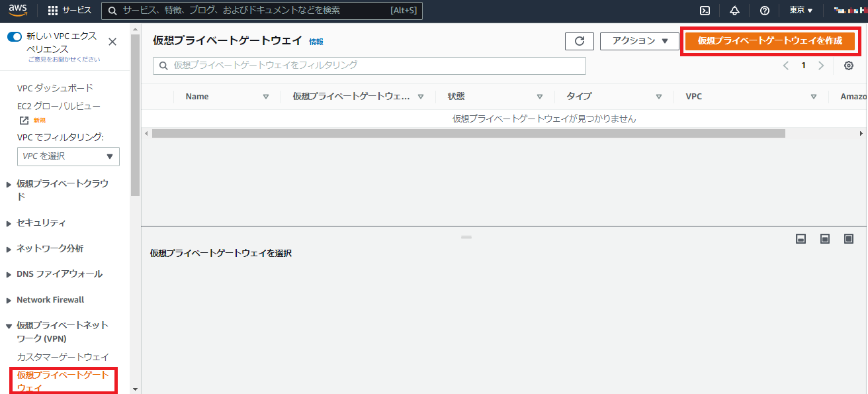The width and height of the screenshot is (868, 394).
Task: Open the AWS services grid menu
Action: 54,11
